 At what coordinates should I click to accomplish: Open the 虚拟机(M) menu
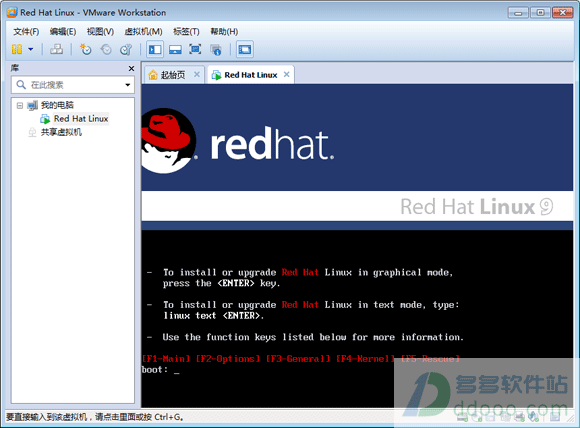pos(143,32)
